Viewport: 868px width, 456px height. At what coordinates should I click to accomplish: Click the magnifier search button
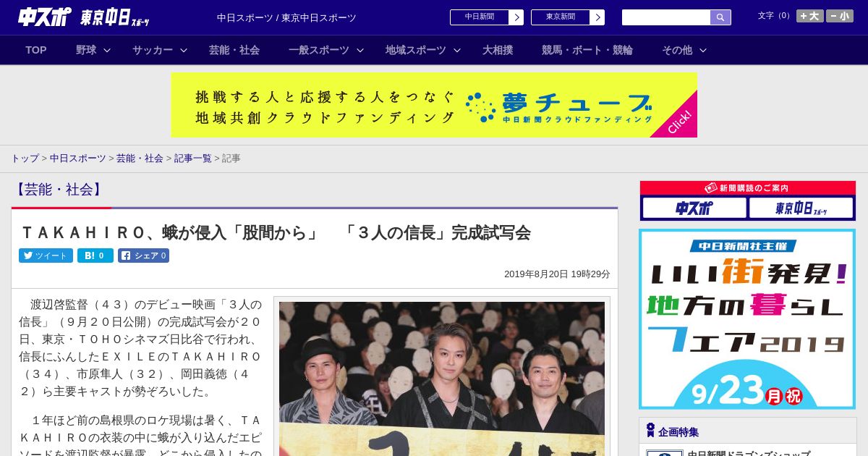click(720, 17)
